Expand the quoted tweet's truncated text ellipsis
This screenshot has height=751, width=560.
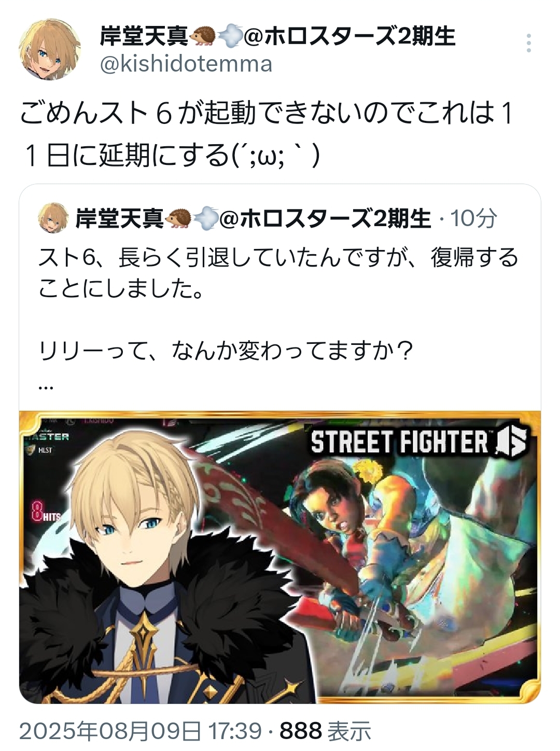pos(46,388)
